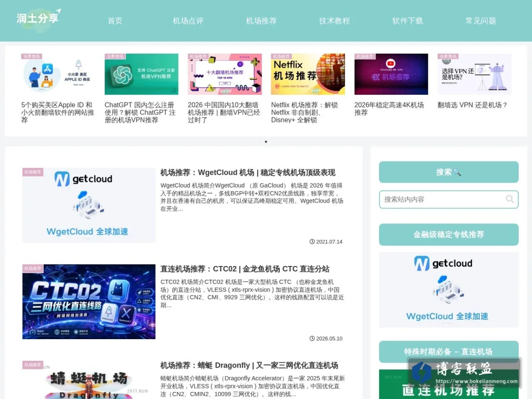
Task: Click WgetCloud article excerpt text
Action: click(252, 197)
